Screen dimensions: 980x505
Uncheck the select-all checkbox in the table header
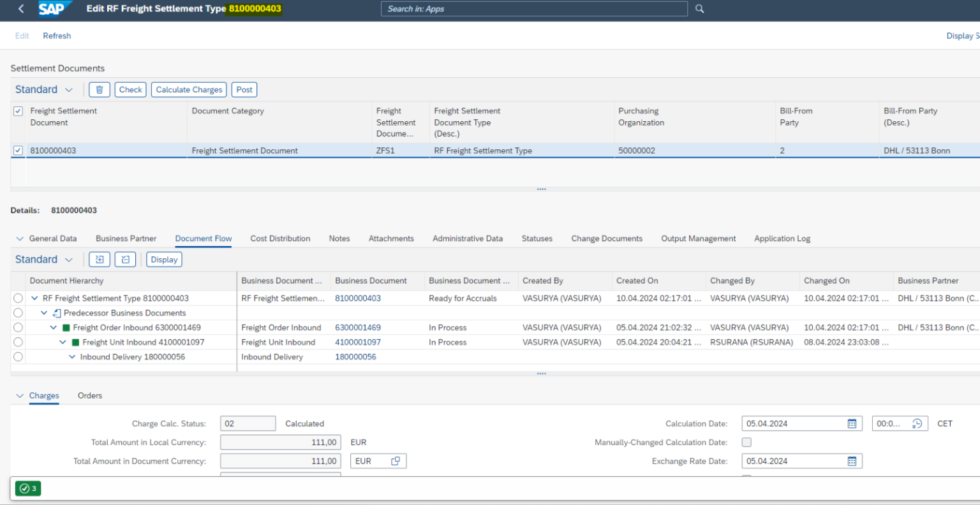(17, 111)
